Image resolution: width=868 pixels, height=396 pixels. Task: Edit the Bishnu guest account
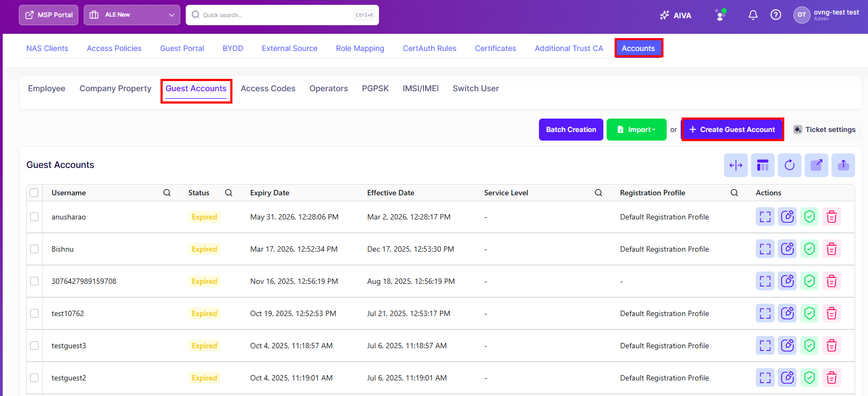click(x=787, y=249)
